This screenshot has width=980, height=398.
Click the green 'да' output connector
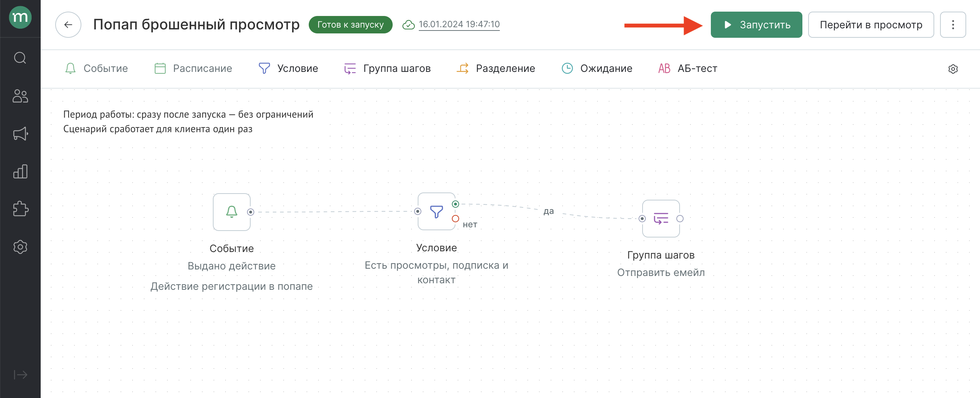click(x=455, y=204)
